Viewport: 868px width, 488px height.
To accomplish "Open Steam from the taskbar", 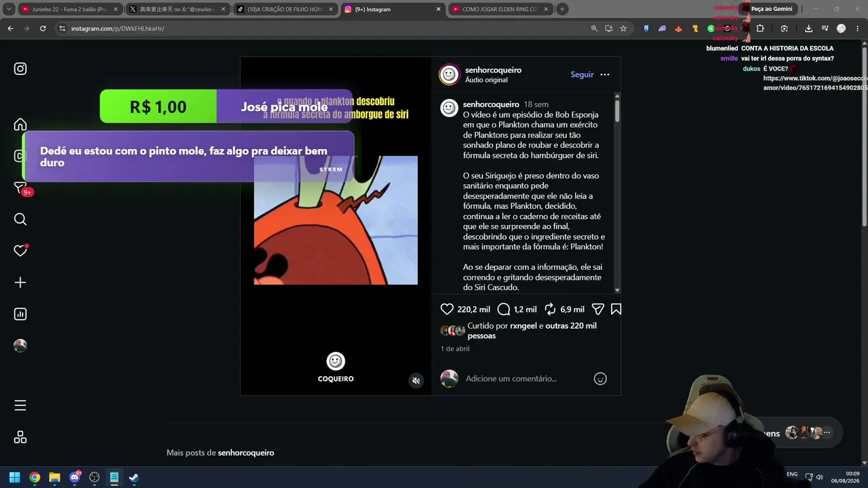I will [134, 477].
